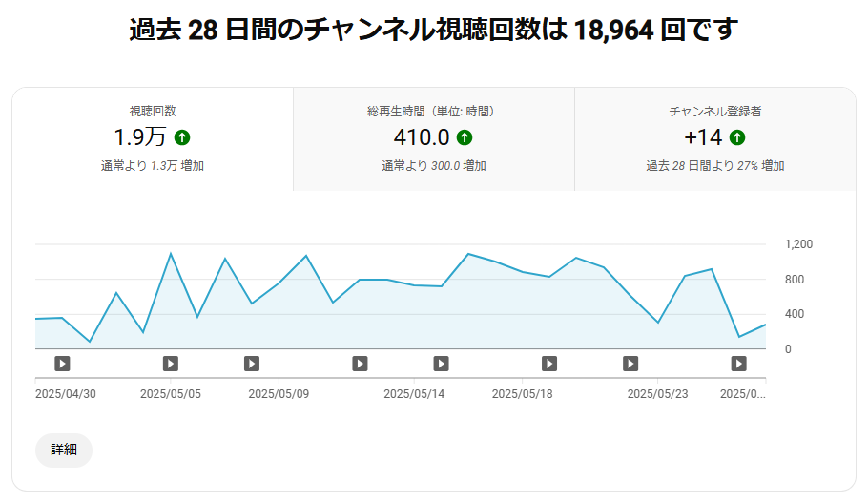This screenshot has height=503, width=868.
Task: Click the 400 y-axis value
Action: [x=795, y=314]
